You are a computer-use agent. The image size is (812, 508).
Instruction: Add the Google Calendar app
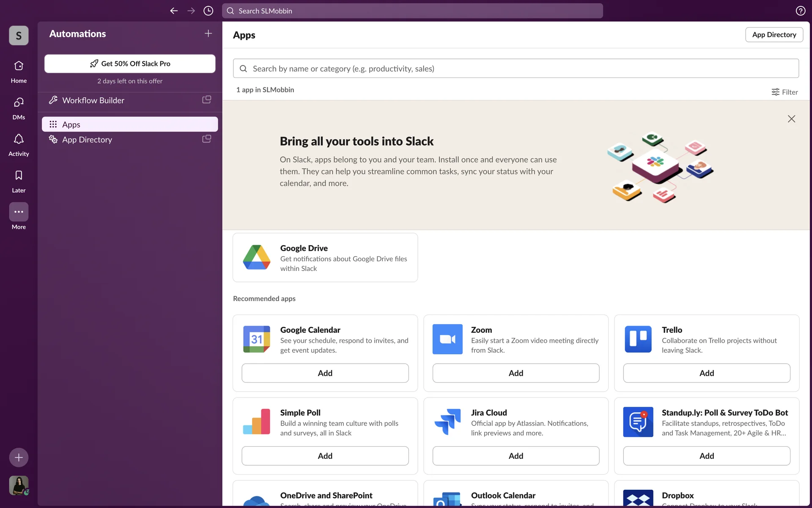coord(325,373)
